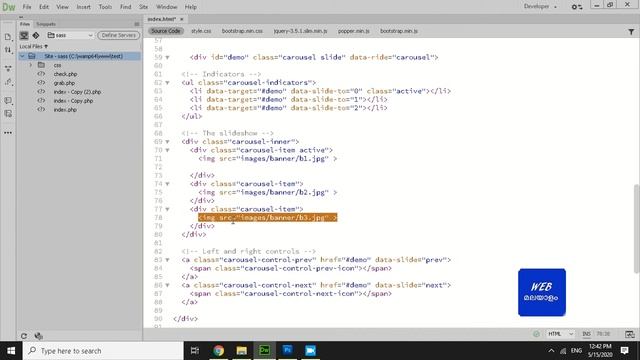640x360 pixels.
Task: Select index.php in Files panel
Action: 65,110
